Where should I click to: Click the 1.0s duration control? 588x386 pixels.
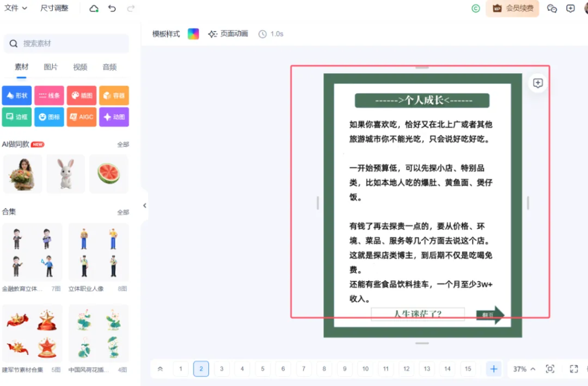(x=270, y=34)
